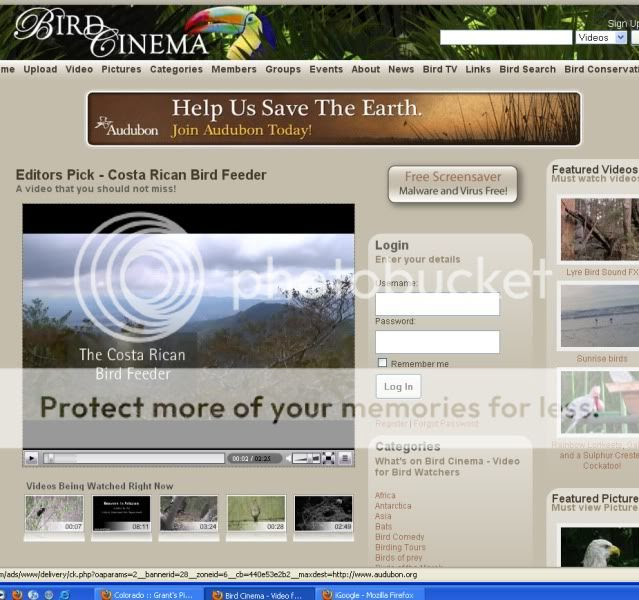Open the Videos search type dropdown
The image size is (639, 600).
pyautogui.click(x=601, y=38)
